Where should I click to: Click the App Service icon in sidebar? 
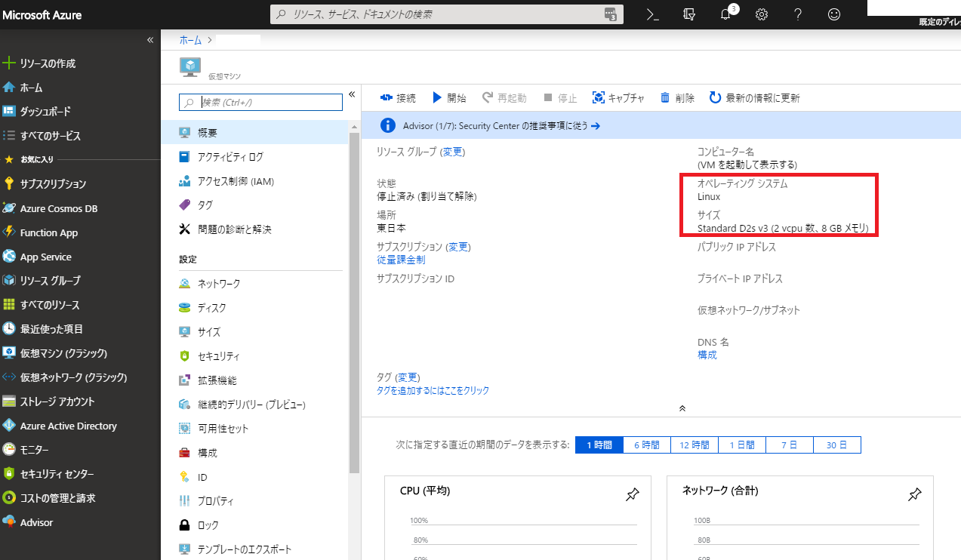point(9,257)
